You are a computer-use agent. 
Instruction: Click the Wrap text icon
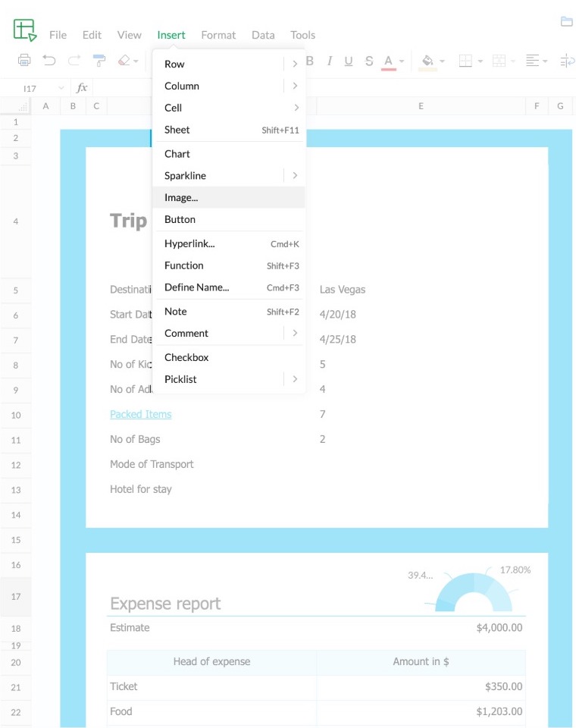[x=567, y=61]
